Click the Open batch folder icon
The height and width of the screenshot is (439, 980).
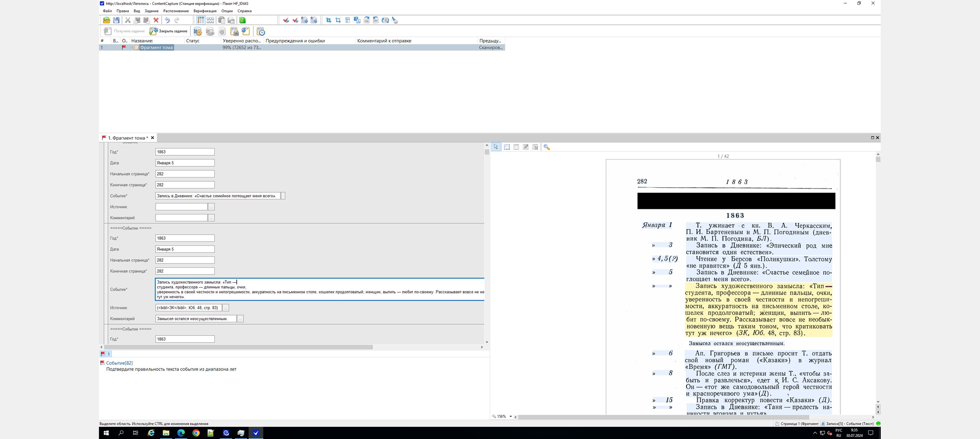(107, 20)
